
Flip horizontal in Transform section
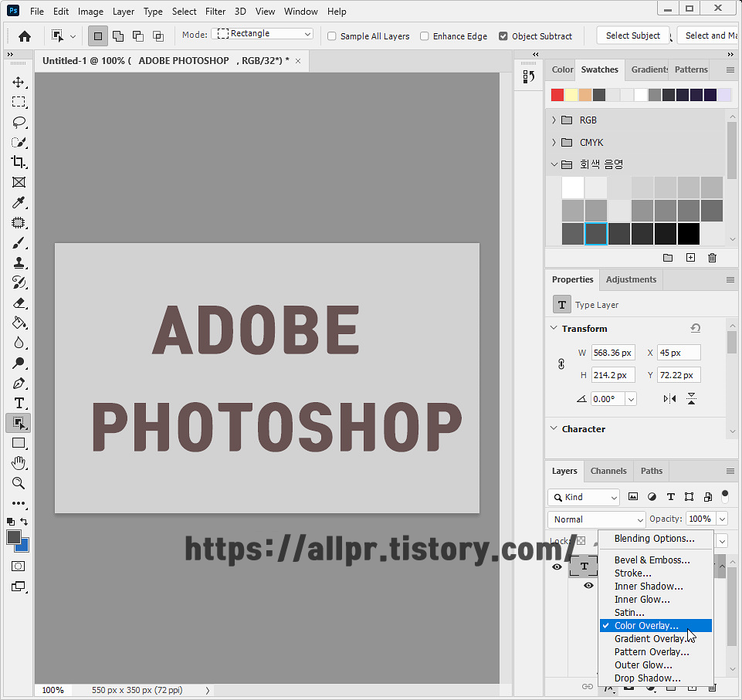click(669, 399)
